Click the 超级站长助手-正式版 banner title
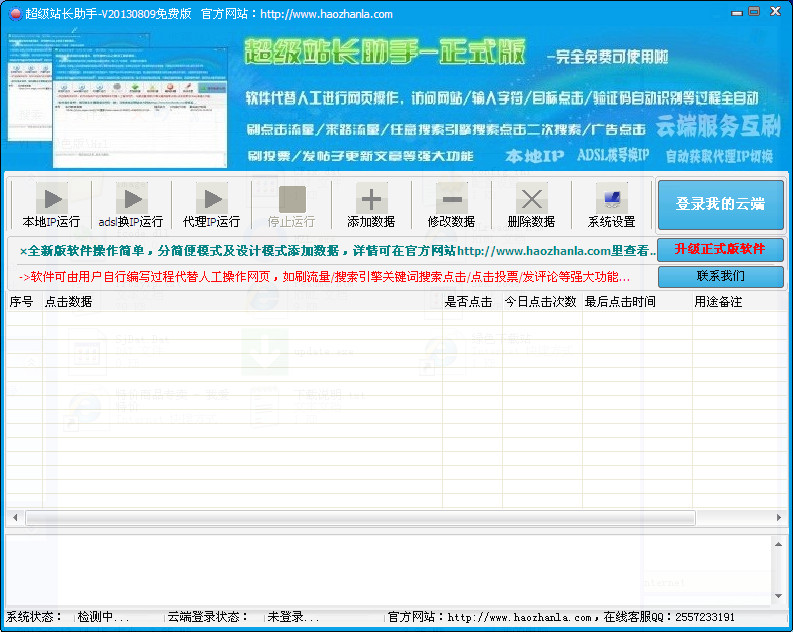 385,52
